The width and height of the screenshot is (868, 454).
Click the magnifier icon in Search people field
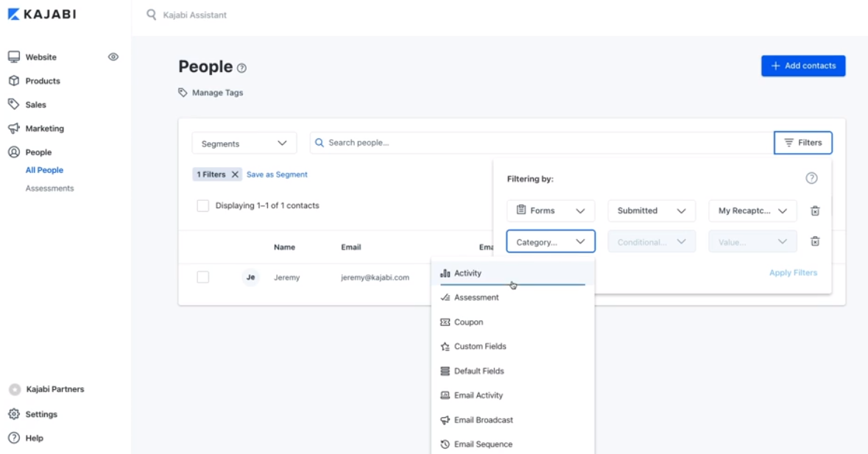click(320, 143)
